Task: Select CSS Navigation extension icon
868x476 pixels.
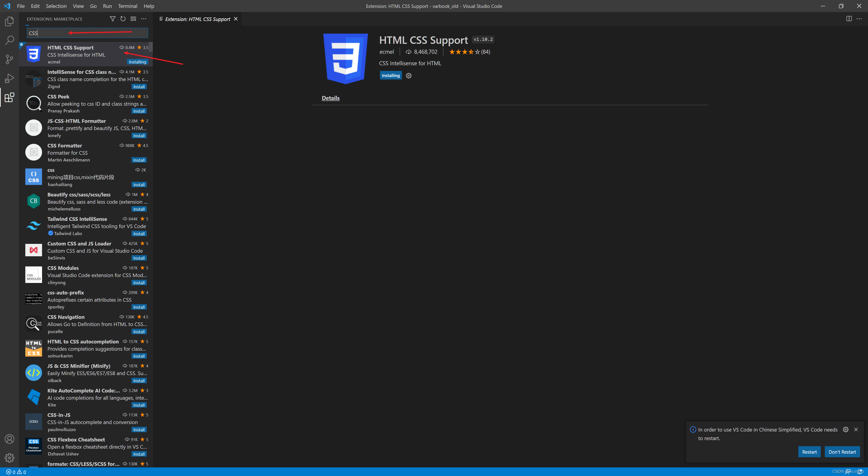Action: [x=34, y=324]
